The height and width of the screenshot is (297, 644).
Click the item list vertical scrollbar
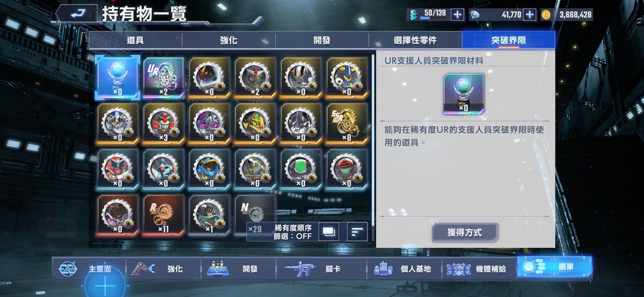(373, 147)
